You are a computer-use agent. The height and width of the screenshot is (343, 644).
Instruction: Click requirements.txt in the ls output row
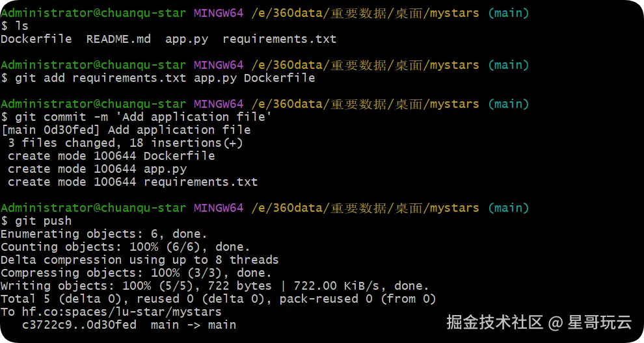(279, 39)
